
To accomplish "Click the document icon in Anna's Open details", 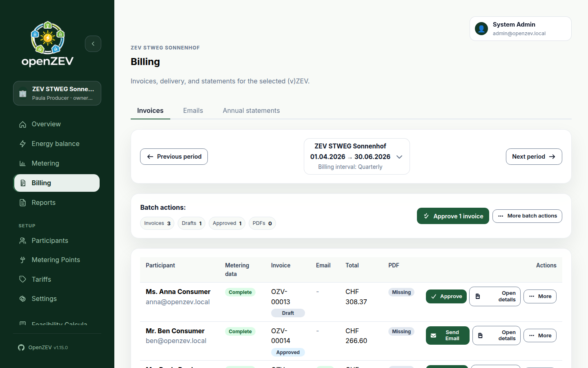I will pos(478,296).
